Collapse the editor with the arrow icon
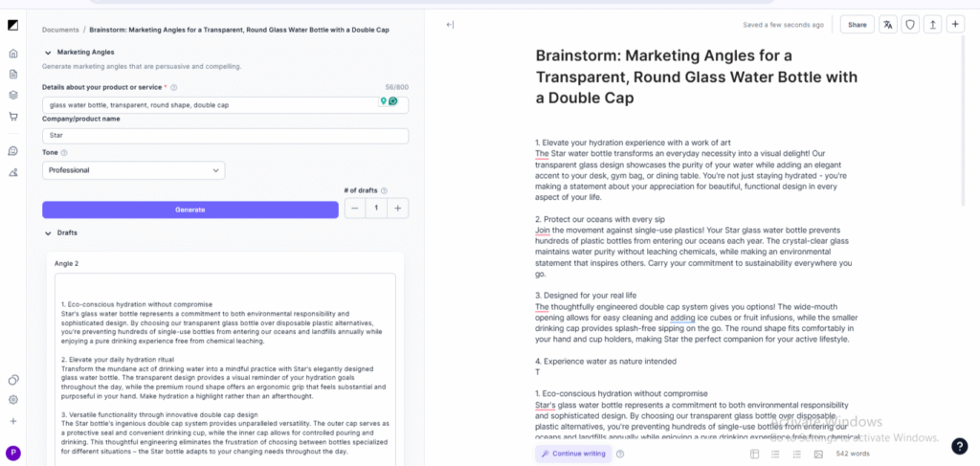 point(450,25)
